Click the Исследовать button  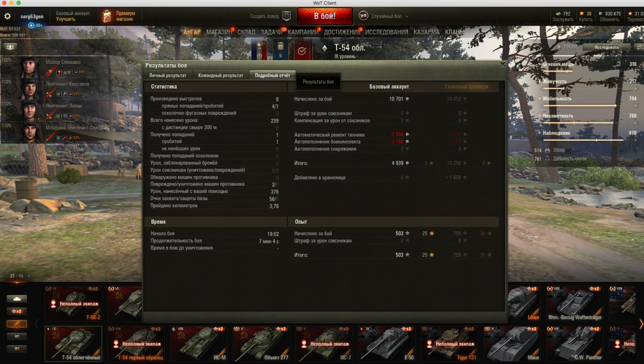(x=606, y=47)
